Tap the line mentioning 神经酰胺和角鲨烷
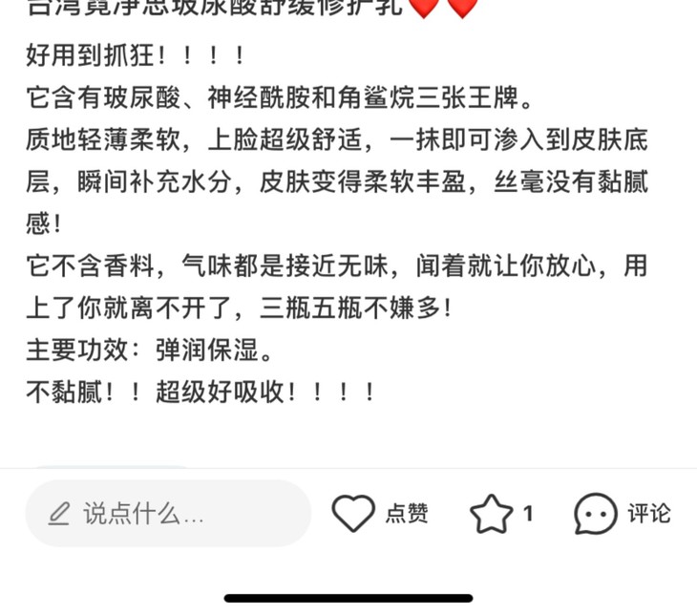The width and height of the screenshot is (697, 616). tap(279, 97)
